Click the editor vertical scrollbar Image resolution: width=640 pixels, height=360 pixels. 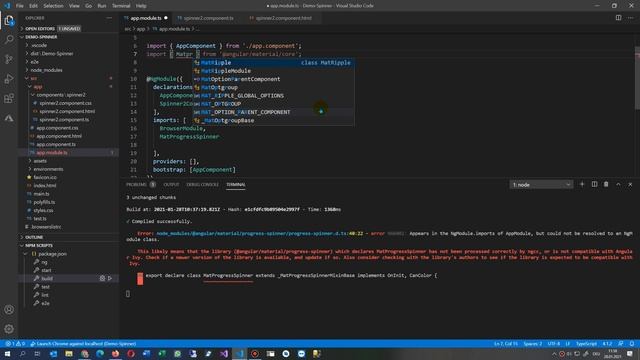pyautogui.click(x=637, y=78)
